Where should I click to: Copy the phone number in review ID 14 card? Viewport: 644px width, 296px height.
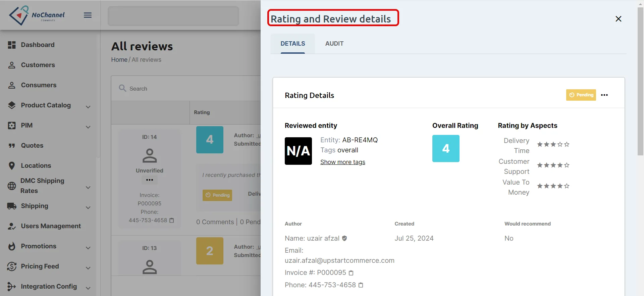(172, 220)
